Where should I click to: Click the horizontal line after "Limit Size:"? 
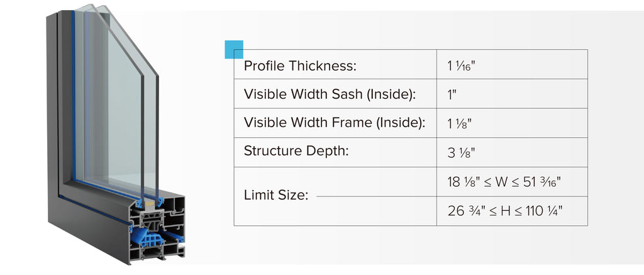pyautogui.click(x=376, y=196)
